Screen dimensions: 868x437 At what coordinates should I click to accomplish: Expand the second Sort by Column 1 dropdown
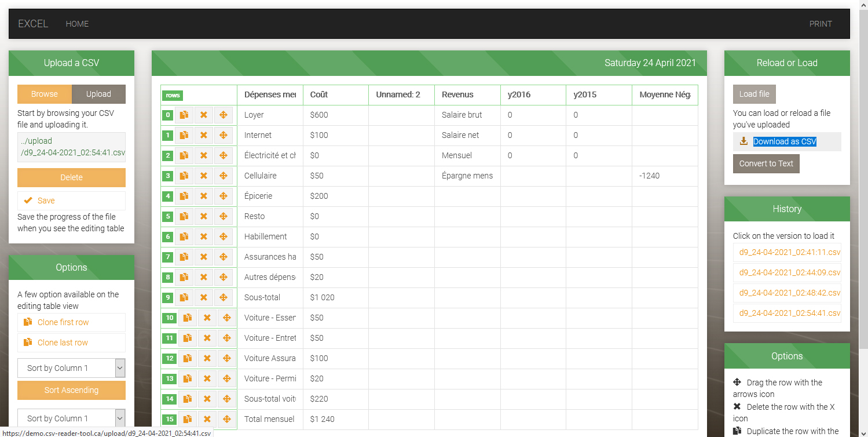click(x=71, y=418)
